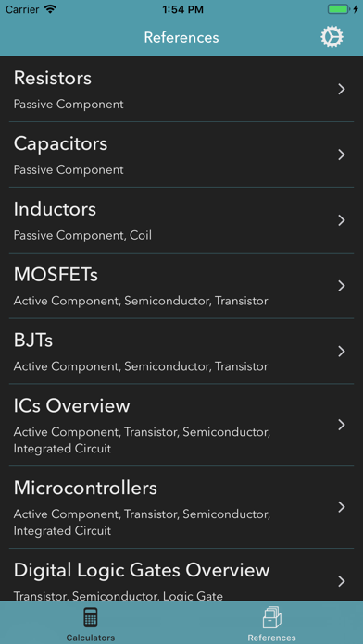Image resolution: width=363 pixels, height=644 pixels.
Task: Tap chevron beside ICs Overview
Action: (341, 425)
